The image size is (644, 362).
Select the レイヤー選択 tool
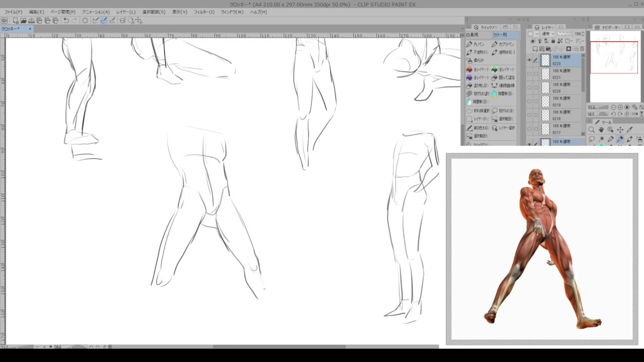pos(503,128)
